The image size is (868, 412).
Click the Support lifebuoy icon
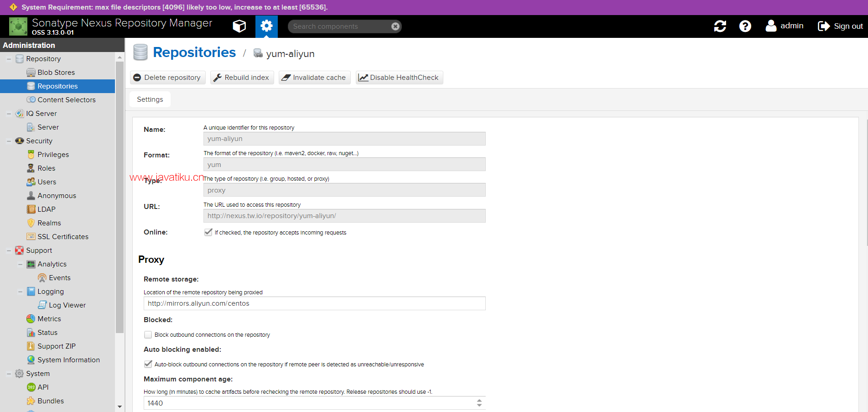pos(20,250)
